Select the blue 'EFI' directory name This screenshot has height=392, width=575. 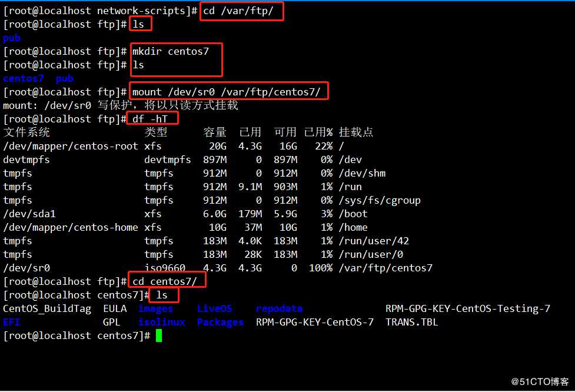click(x=12, y=323)
